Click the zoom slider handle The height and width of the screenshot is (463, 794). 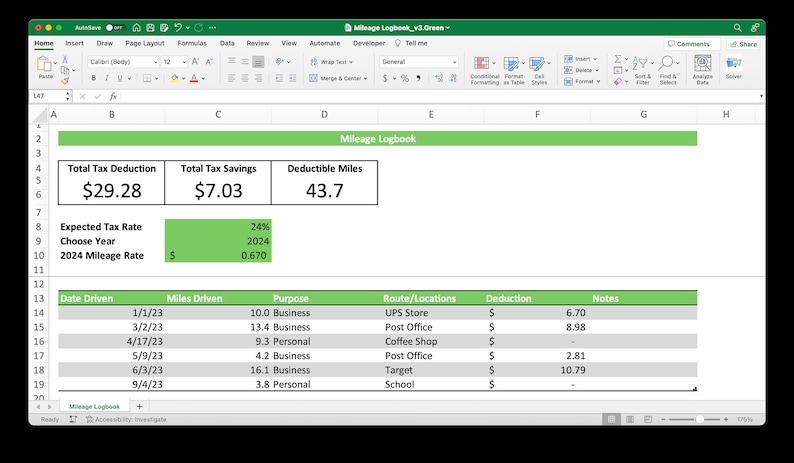[699, 419]
